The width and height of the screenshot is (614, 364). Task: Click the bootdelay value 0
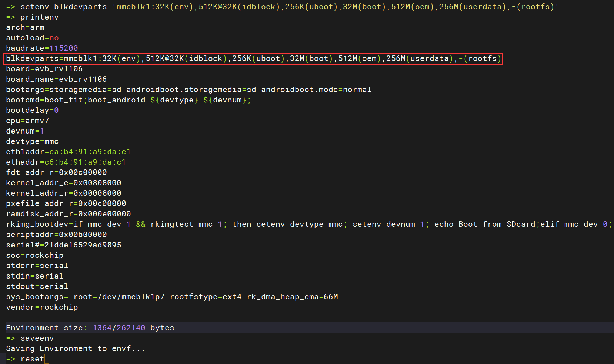tap(56, 110)
